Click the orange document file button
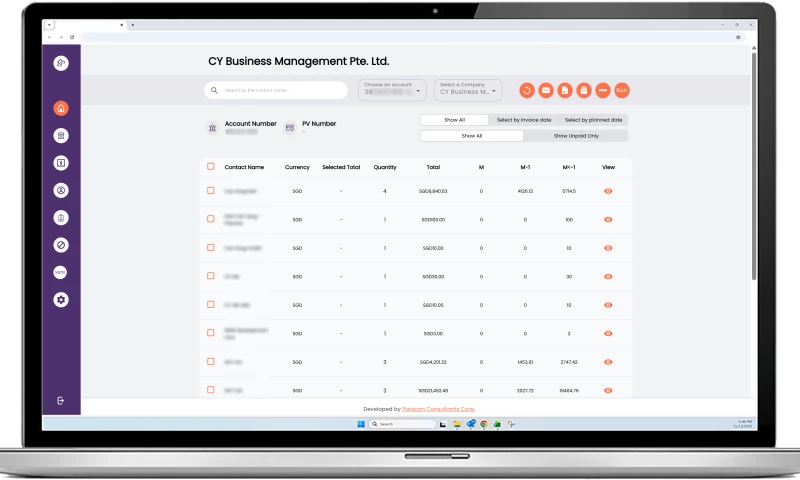Screen dimensions: 800x480 pos(564,90)
